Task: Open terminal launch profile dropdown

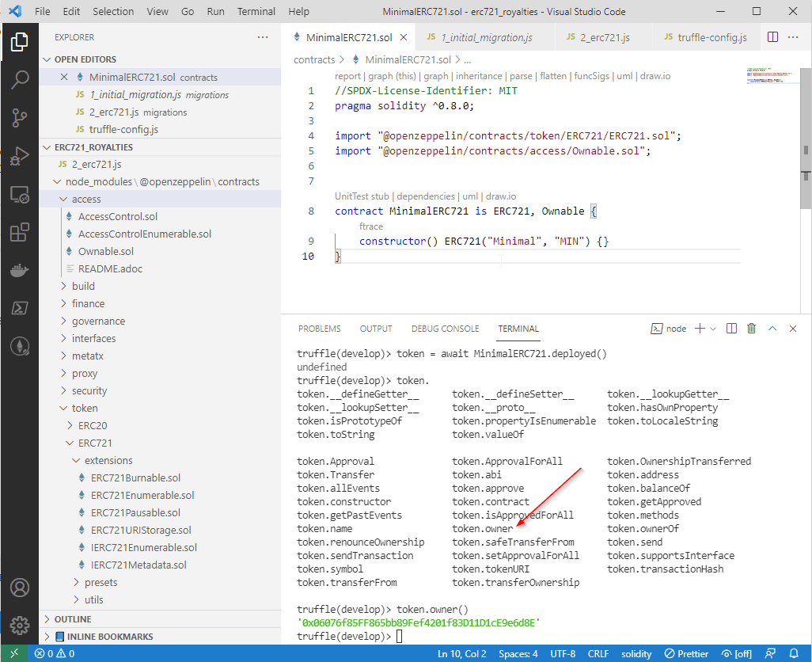Action: tap(713, 329)
